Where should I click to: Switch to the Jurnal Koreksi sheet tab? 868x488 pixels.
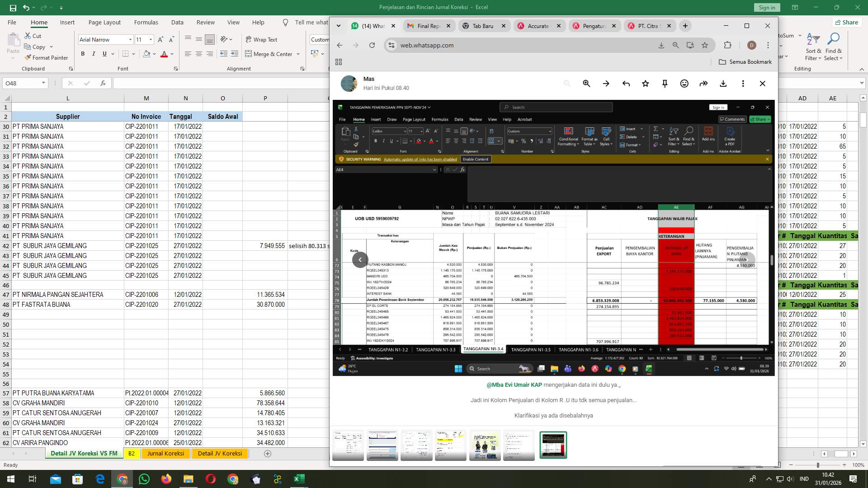(165, 453)
